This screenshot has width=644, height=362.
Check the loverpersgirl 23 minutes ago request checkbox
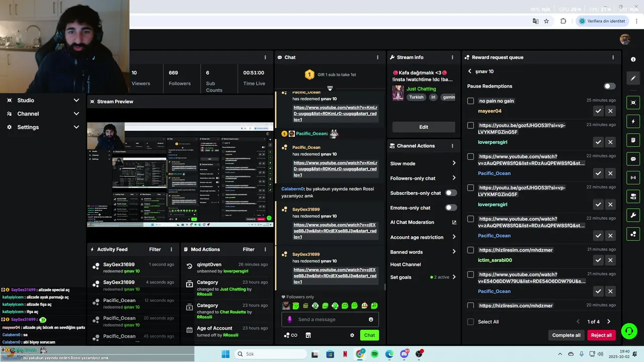click(x=470, y=125)
